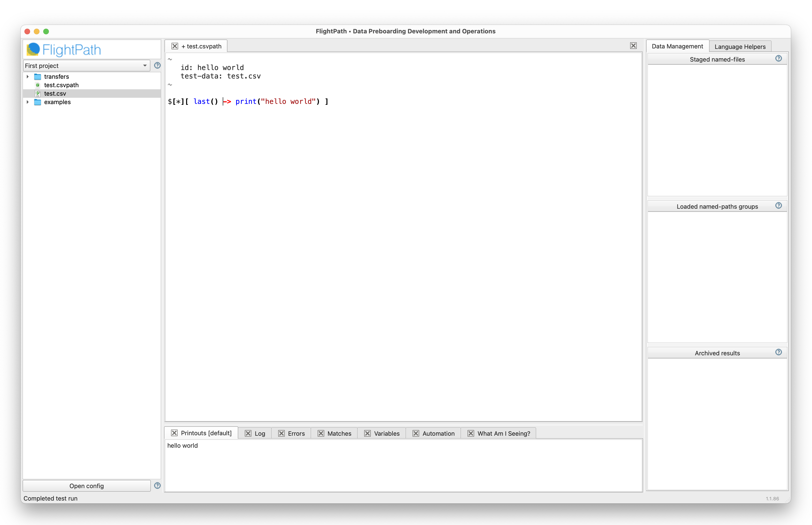Expand the transfers folder
The width and height of the screenshot is (812, 525).
click(x=27, y=77)
